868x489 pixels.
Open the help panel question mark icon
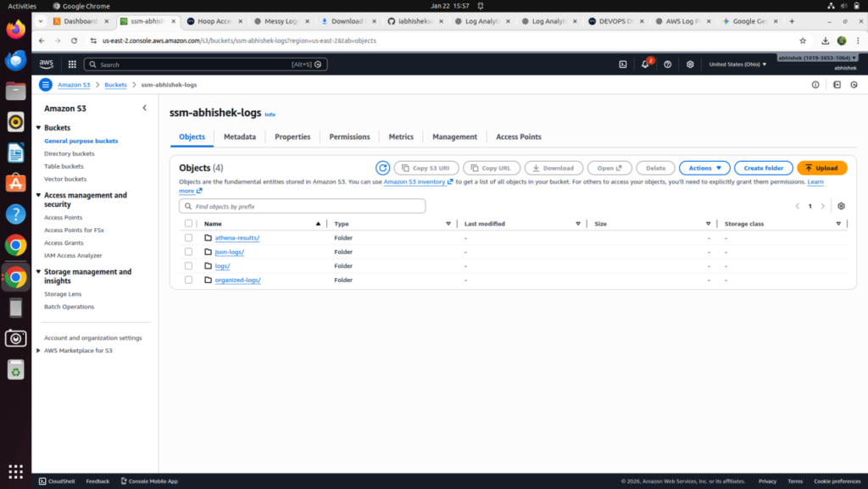coord(666,64)
